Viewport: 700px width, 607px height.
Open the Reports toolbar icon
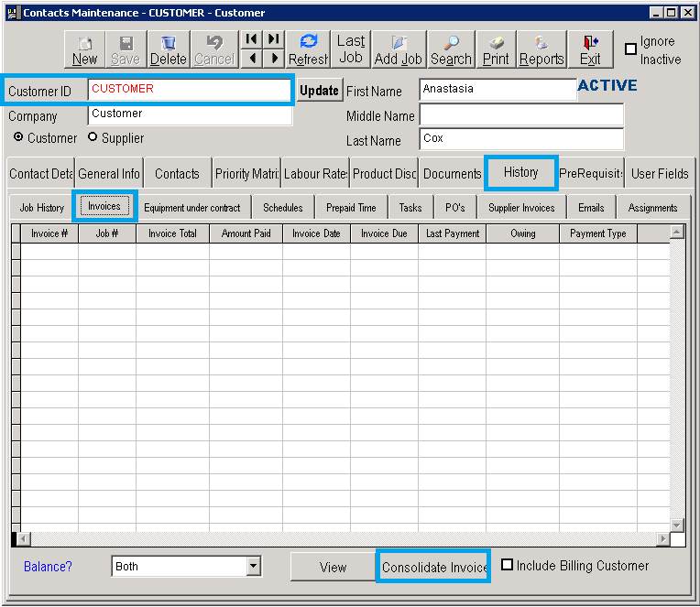541,49
